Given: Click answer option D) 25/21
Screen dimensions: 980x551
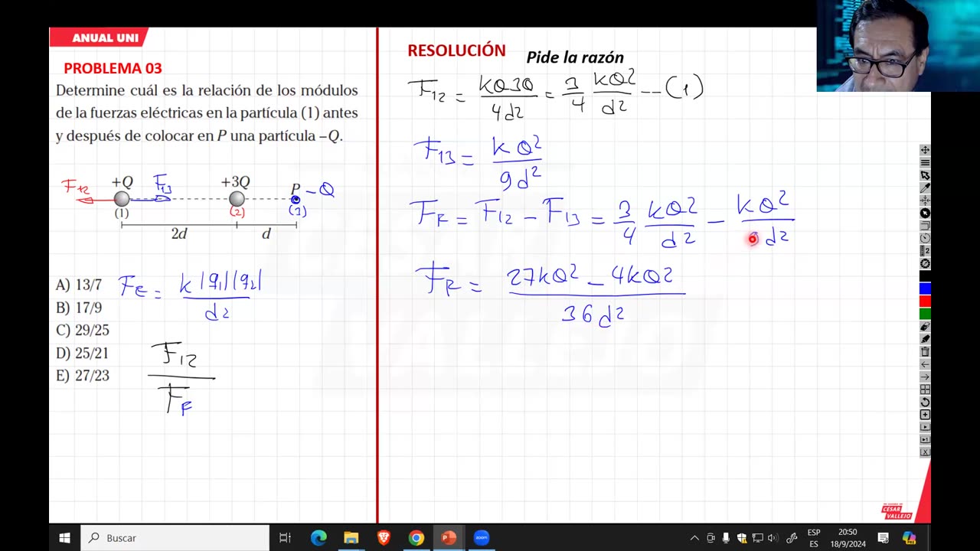Looking at the screenshot, I should pos(83,354).
